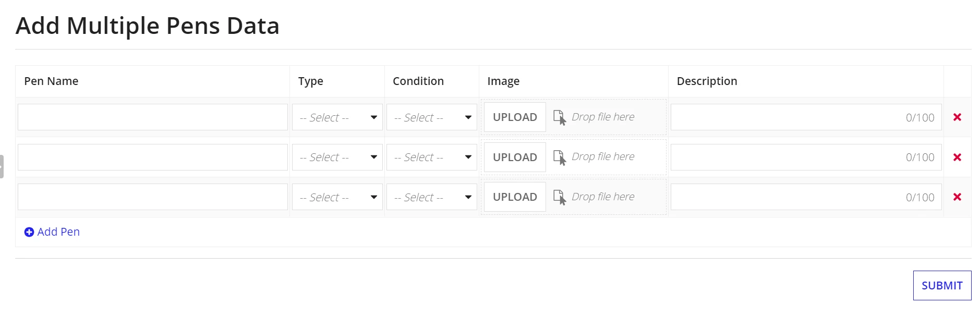Image resolution: width=980 pixels, height=316 pixels.
Task: Open the Type dropdown in second row
Action: point(337,157)
